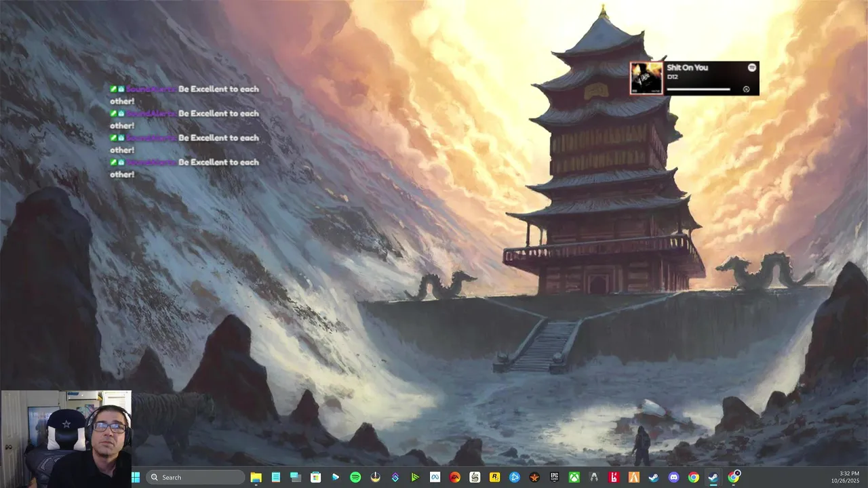The image size is (868, 488).
Task: Open the Xbox app icon
Action: (574, 477)
